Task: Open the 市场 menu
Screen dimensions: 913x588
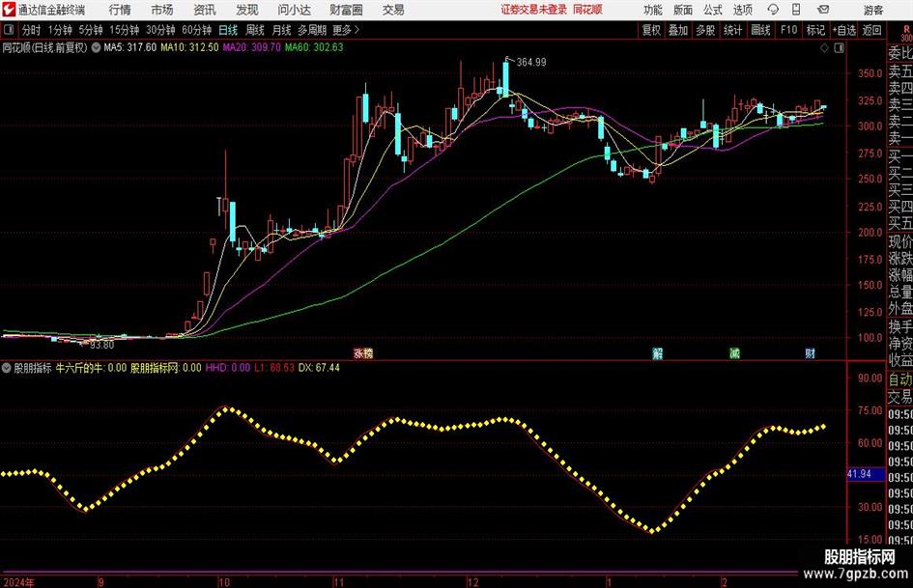Action: tap(162, 10)
